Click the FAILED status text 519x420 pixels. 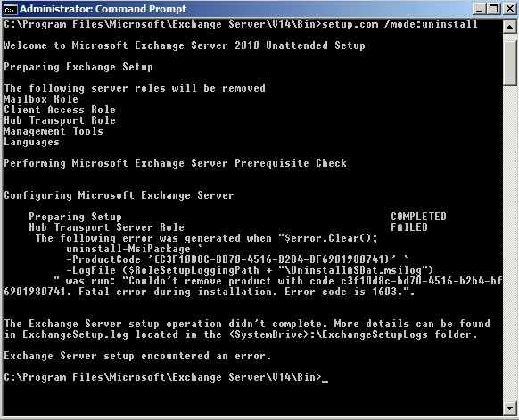(x=408, y=227)
